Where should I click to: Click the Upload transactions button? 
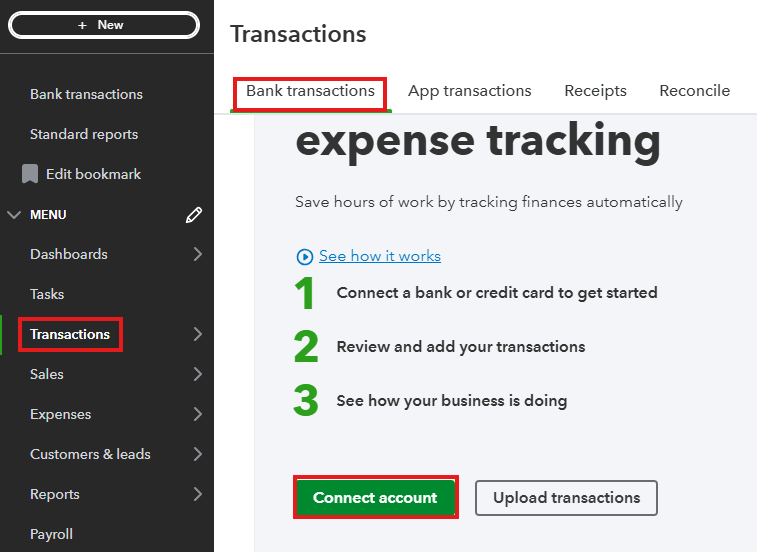(566, 497)
